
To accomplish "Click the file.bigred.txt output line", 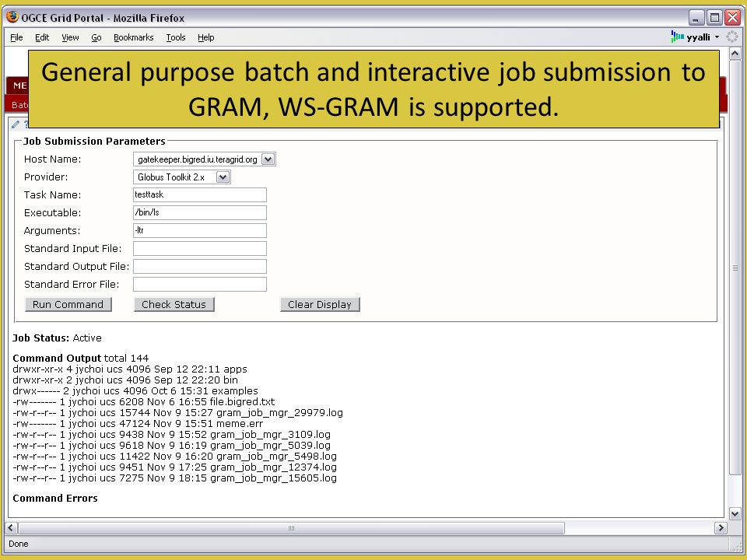I will pos(144,402).
